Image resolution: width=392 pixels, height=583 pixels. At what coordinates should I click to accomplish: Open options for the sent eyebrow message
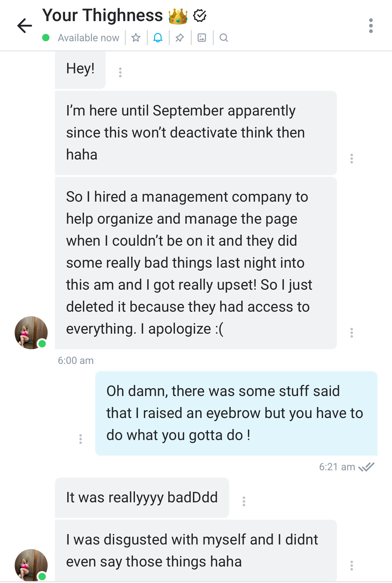(81, 439)
